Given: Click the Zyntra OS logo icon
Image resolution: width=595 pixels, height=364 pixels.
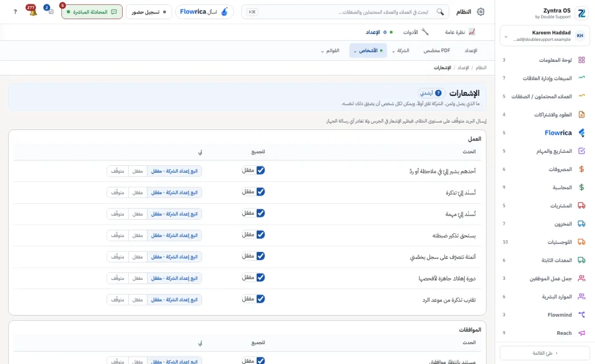Looking at the screenshot, I should [x=581, y=13].
